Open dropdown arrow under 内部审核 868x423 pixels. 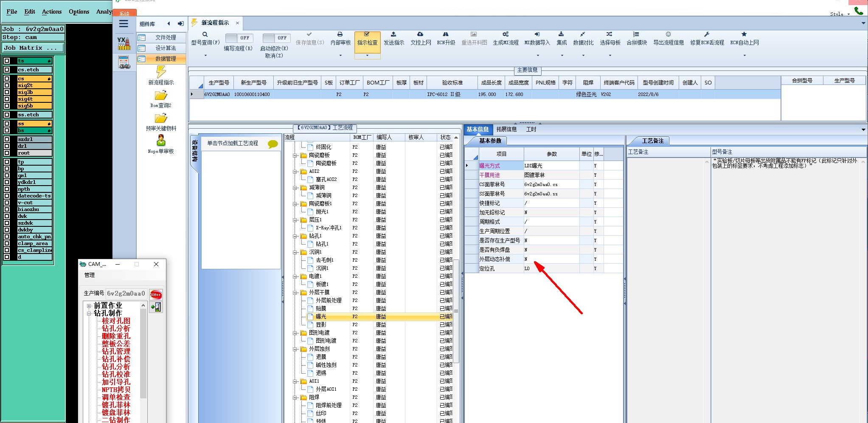click(340, 55)
